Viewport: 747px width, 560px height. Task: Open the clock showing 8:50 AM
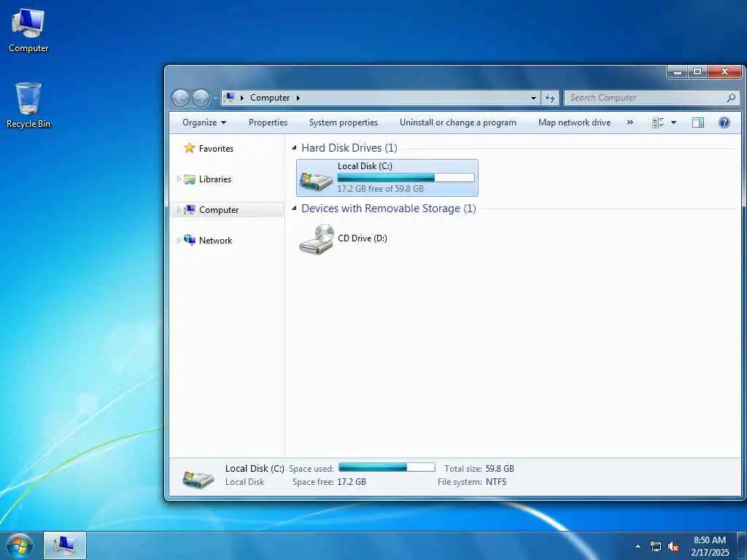[x=710, y=546]
